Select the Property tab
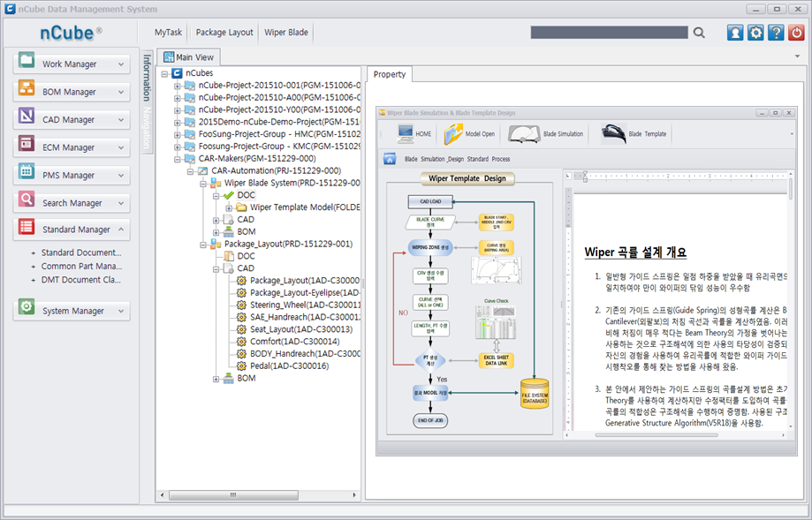 pyautogui.click(x=389, y=75)
